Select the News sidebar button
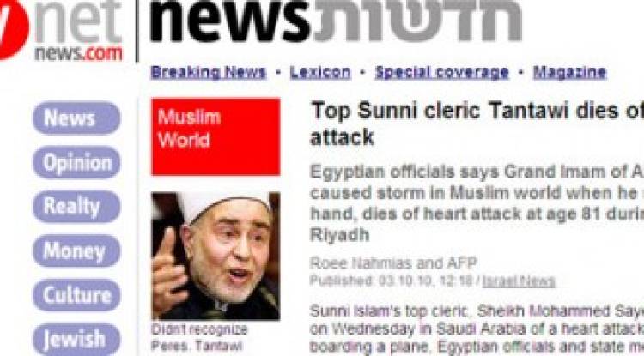 (x=76, y=118)
